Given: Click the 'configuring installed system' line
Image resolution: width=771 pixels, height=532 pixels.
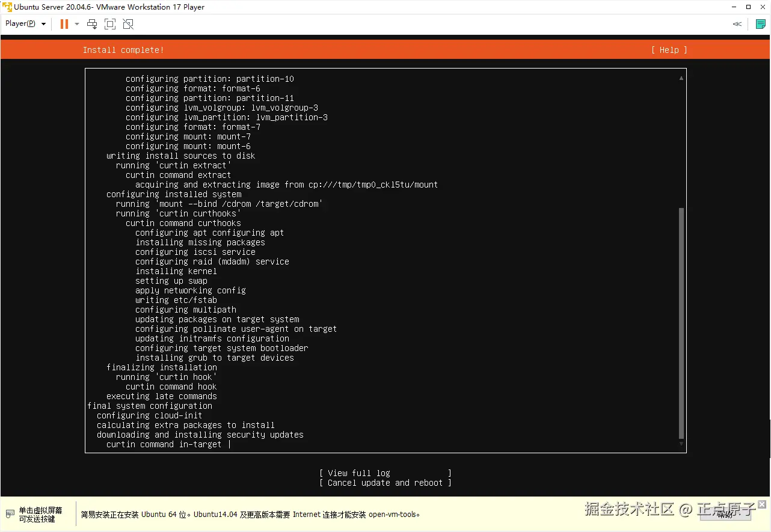Looking at the screenshot, I should point(174,194).
